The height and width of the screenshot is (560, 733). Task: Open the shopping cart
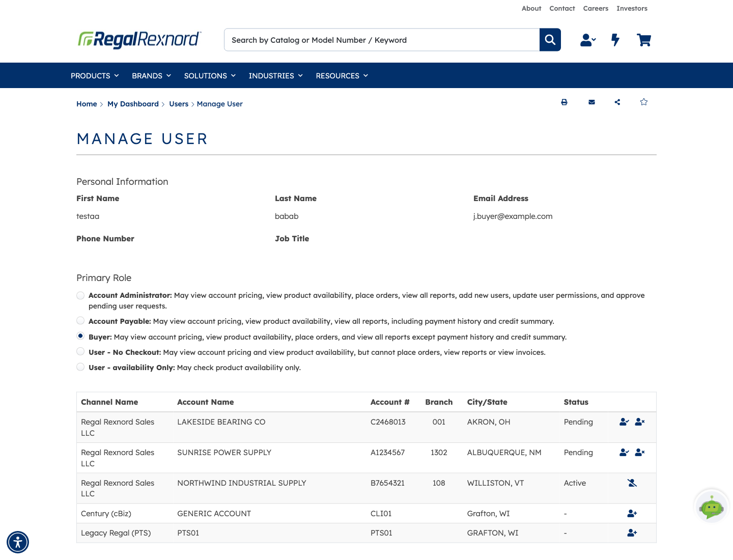point(644,40)
